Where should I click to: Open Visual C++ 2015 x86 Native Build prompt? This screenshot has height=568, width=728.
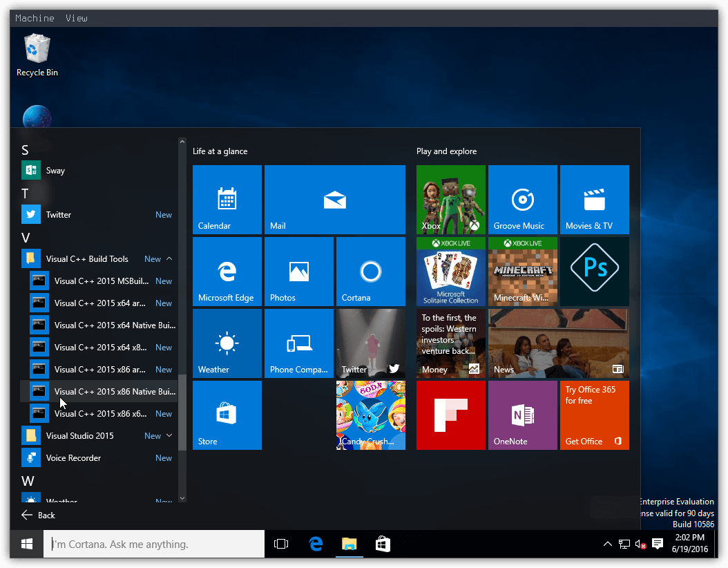pos(99,392)
